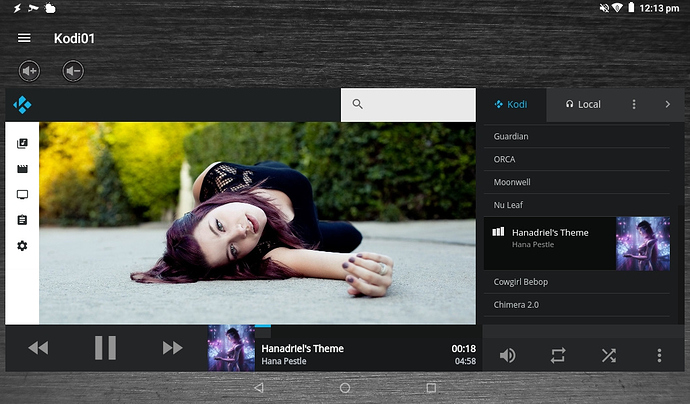Open the music library sidebar icon
Screen dimensions: 690x404
[22, 143]
